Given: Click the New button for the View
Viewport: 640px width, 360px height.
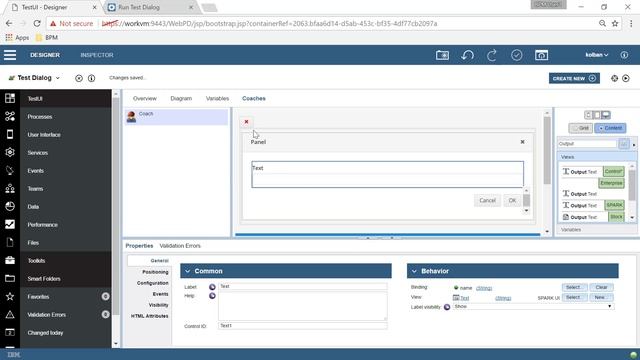Looking at the screenshot, I should pyautogui.click(x=600, y=297).
